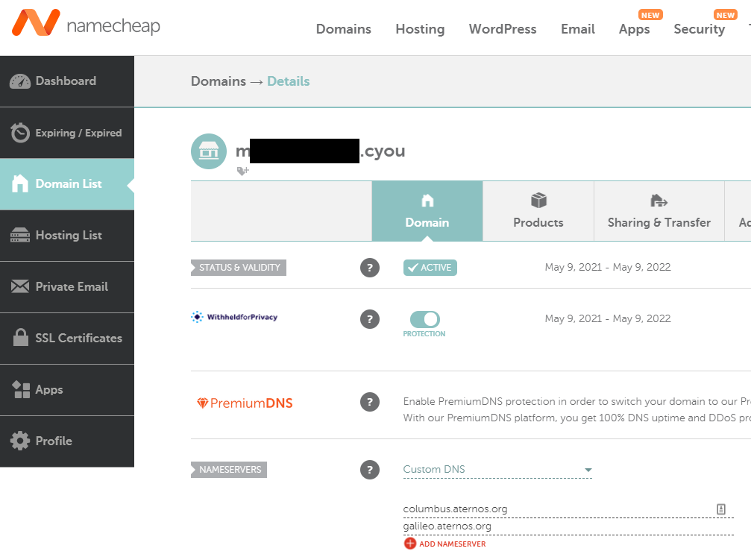Switch to the Products tab
Screen dimensions: 751x560
coord(538,211)
